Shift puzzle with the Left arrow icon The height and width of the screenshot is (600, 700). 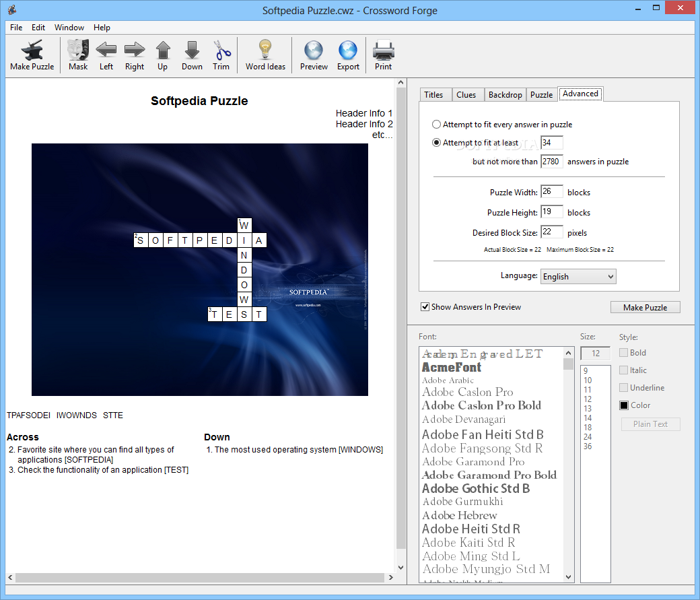tap(106, 55)
